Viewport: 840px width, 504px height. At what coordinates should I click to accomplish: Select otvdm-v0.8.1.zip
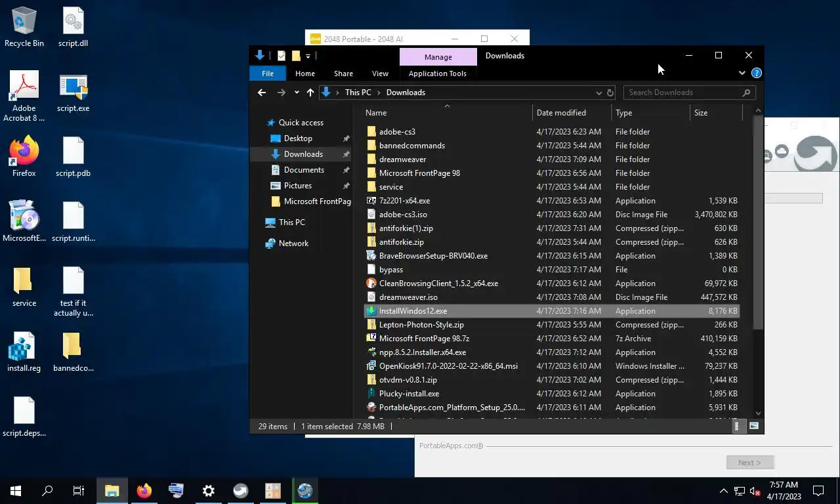click(x=551, y=380)
